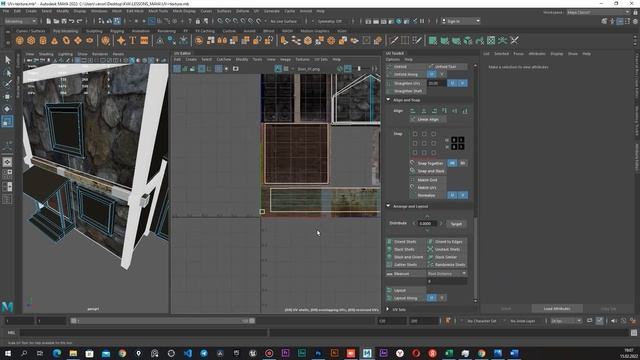Create a polygon sphere from the shelf
Image resolution: width=640 pixels, height=360 pixels.
(20, 40)
